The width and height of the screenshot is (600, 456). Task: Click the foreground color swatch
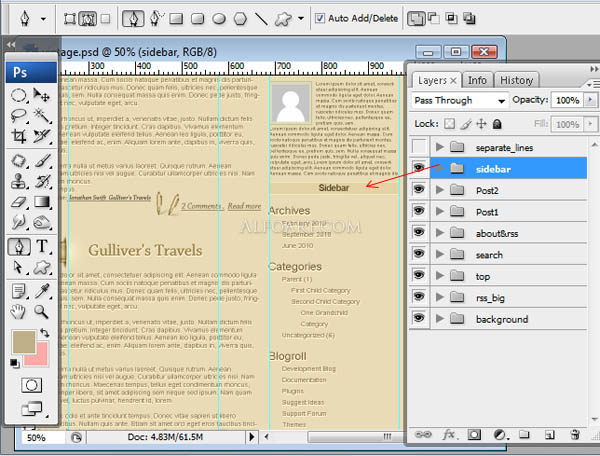[23, 341]
